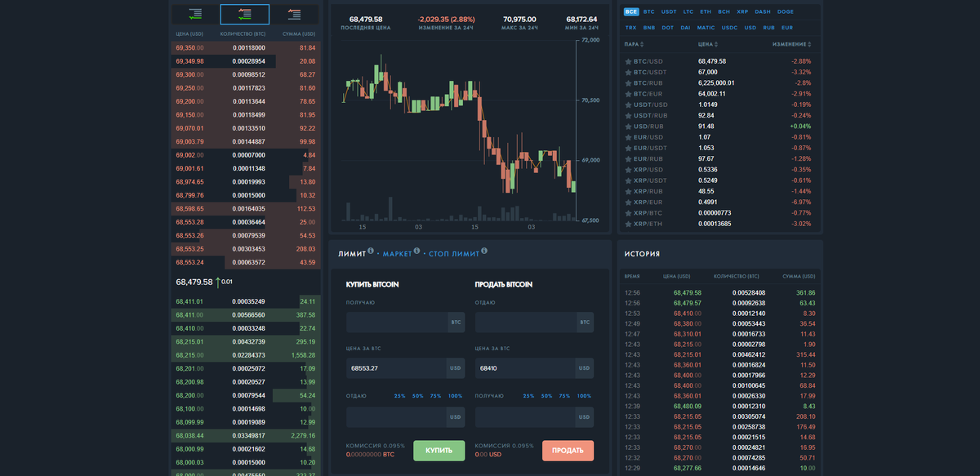
Task: Filter pairs by USDT tab
Action: (x=669, y=12)
